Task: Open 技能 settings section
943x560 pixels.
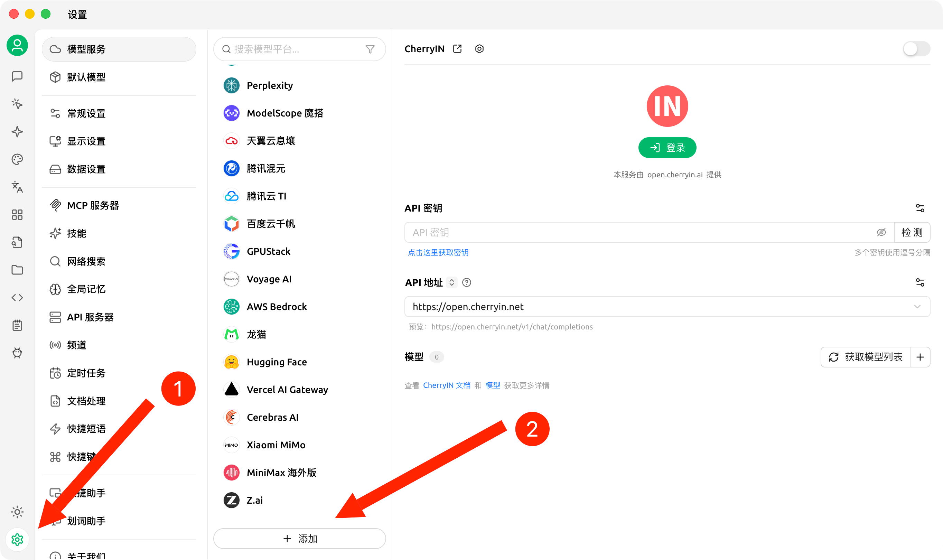Action: [119, 233]
